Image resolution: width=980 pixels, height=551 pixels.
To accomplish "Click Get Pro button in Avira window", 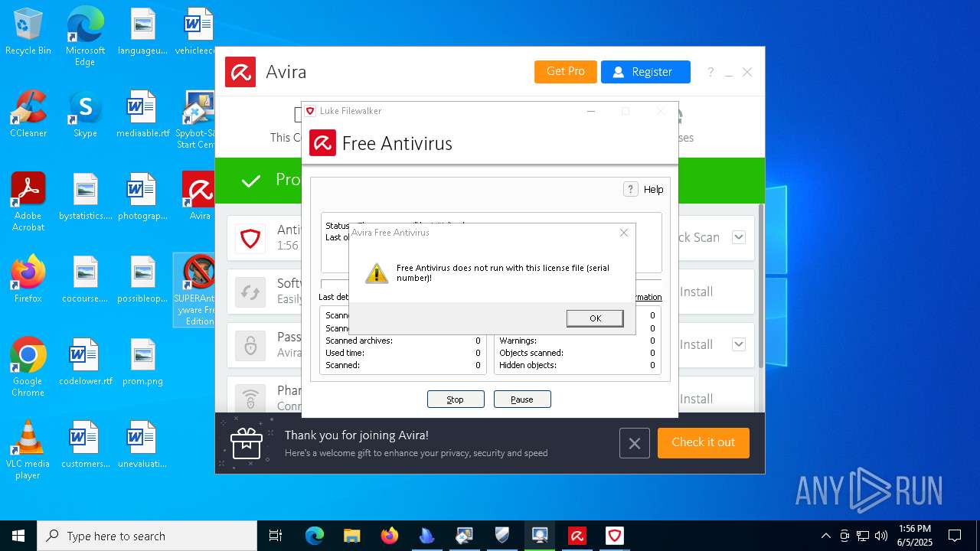I will pyautogui.click(x=566, y=71).
